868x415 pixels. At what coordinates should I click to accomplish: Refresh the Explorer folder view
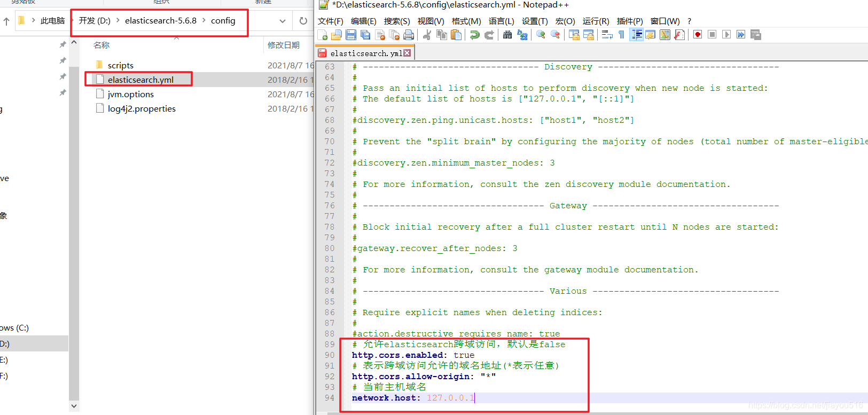point(303,21)
